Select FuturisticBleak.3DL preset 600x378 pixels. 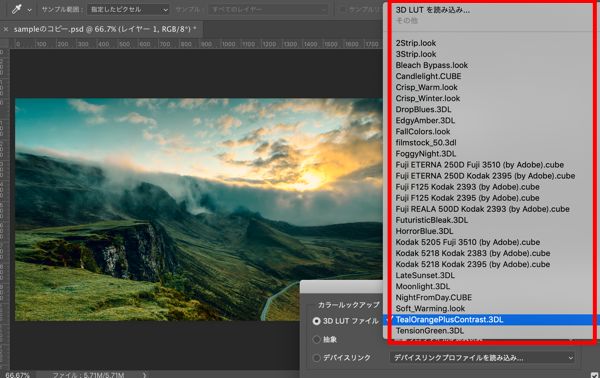432,220
